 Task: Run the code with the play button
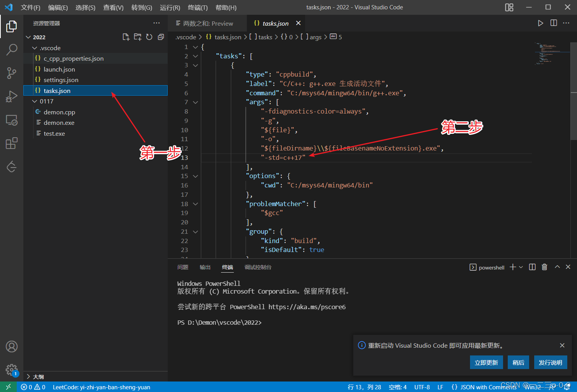[x=540, y=23]
